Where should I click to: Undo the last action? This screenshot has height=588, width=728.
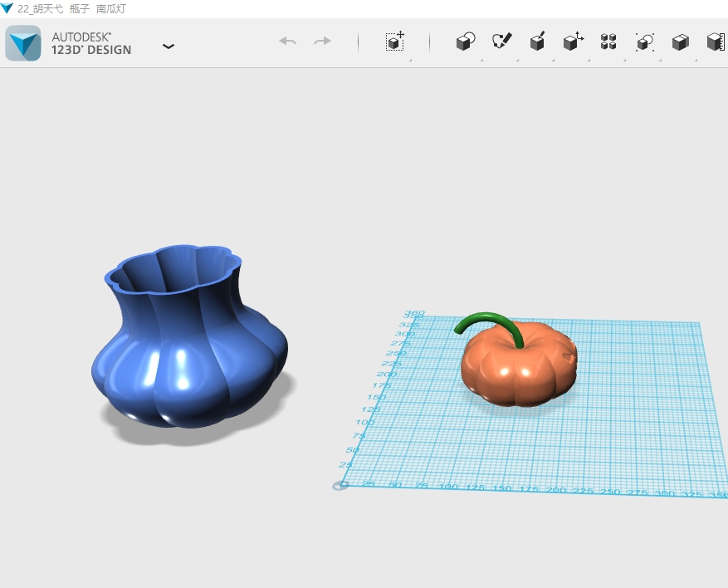pyautogui.click(x=288, y=42)
